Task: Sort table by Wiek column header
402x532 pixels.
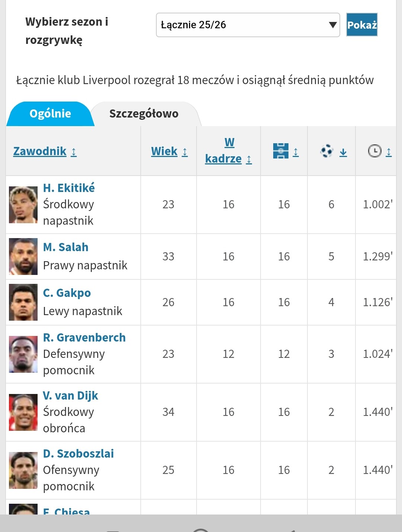Action: pos(164,151)
